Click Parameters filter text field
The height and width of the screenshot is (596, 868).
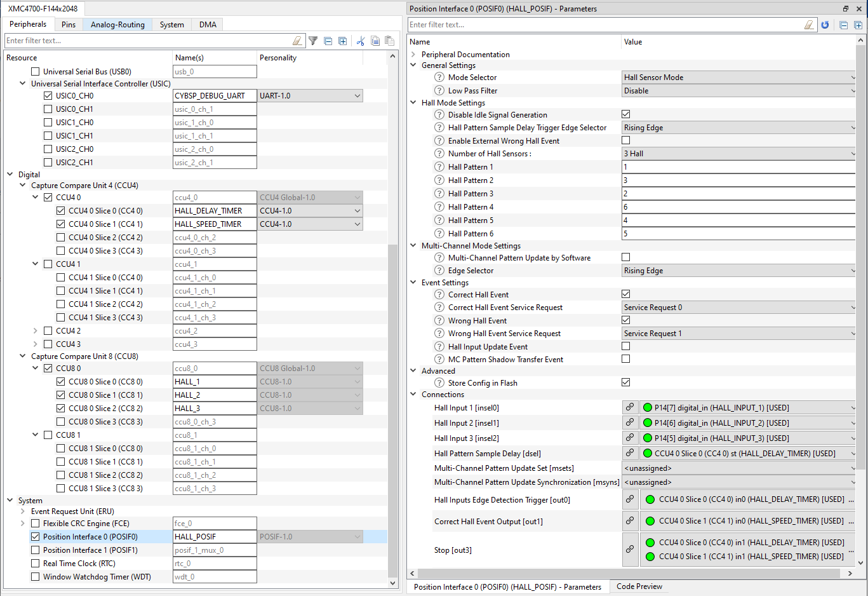point(606,25)
